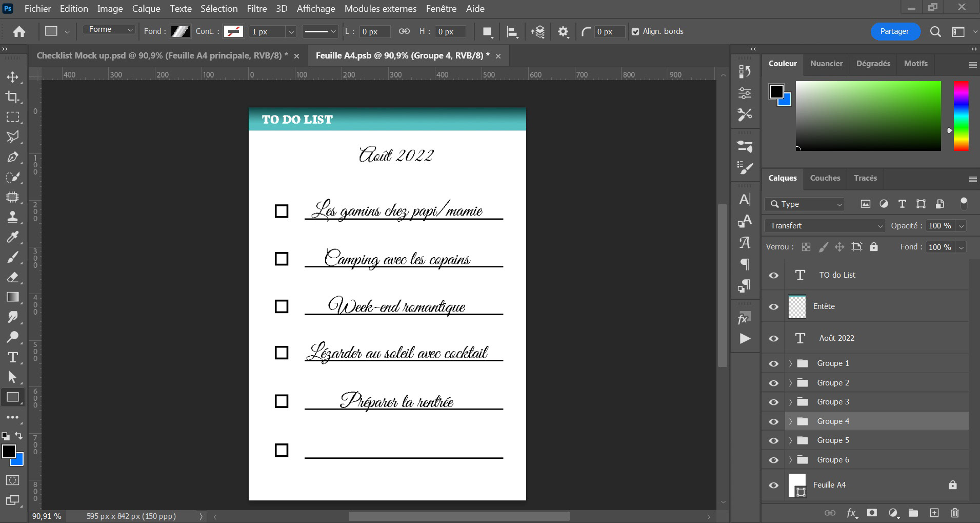980x523 pixels.
Task: Swap foreground and background colors
Action: click(x=19, y=436)
